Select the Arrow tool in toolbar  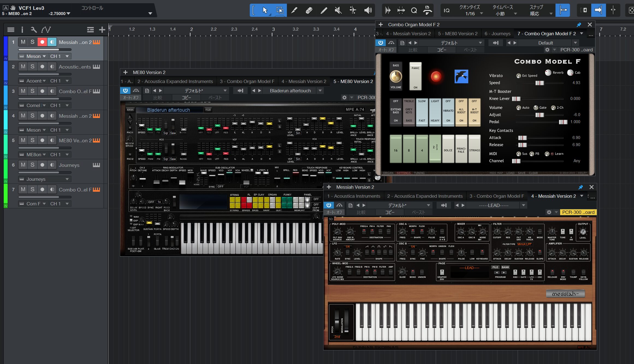(x=265, y=10)
